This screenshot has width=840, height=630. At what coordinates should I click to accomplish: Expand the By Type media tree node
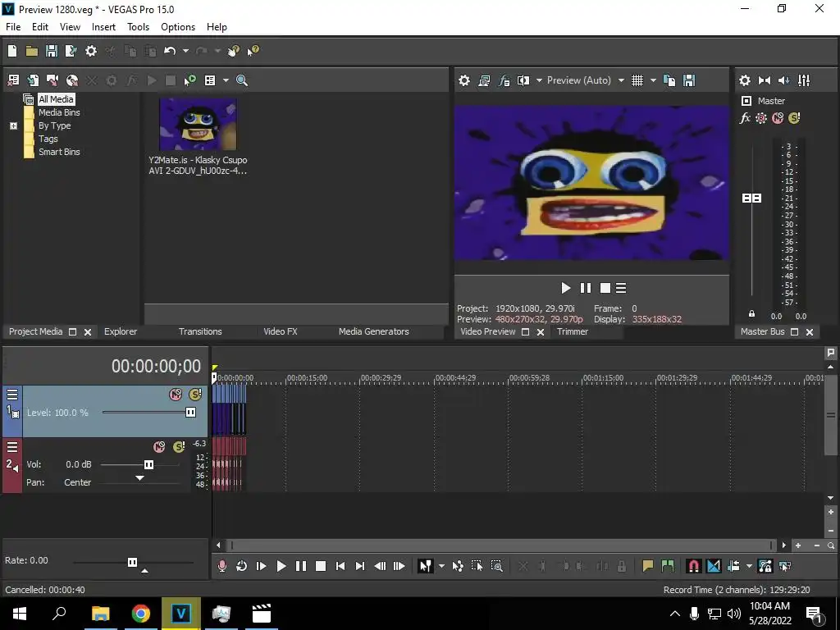click(x=13, y=126)
